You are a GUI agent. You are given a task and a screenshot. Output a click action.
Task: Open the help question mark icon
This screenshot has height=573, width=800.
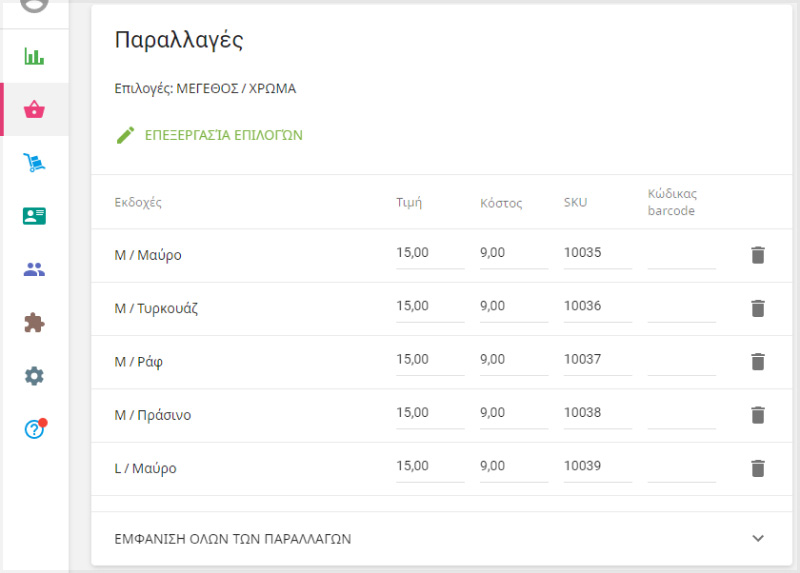point(35,429)
